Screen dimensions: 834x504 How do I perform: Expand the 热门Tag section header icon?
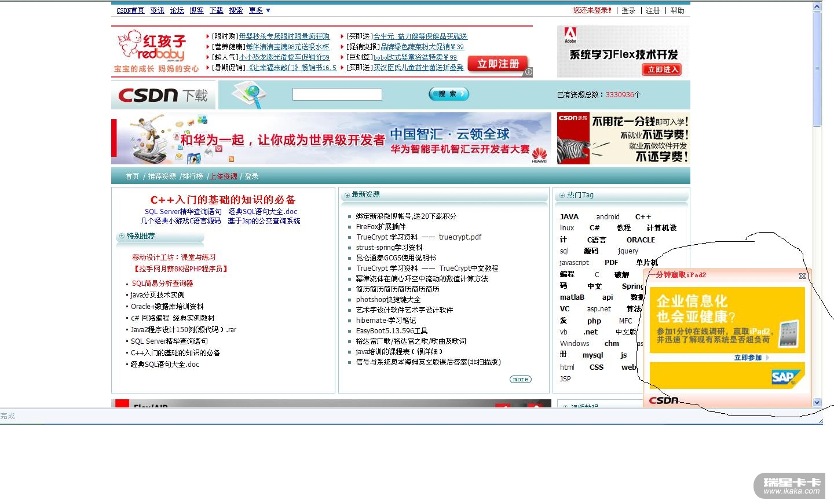click(x=562, y=196)
